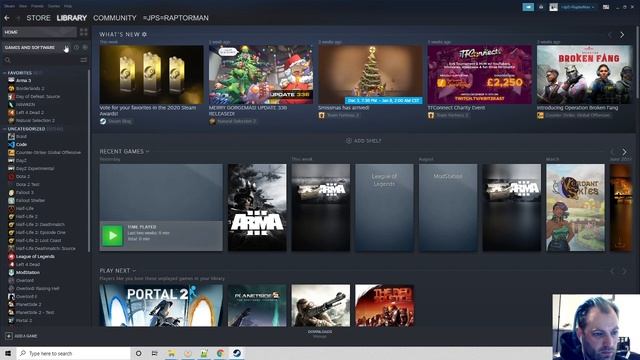This screenshot has width=640, height=360.
Task: Open the 2020 Steam Awards news item
Action: [151, 74]
